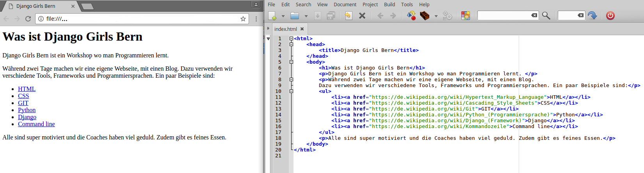Go forward in the Chrome browser

[x=17, y=19]
